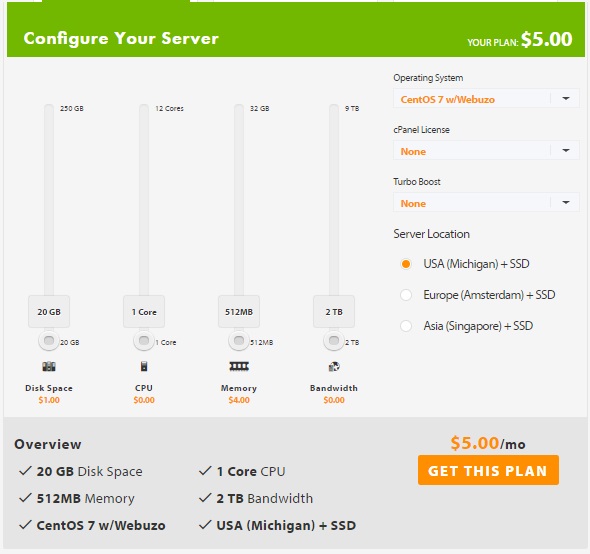This screenshot has width=590, height=554.
Task: Select Europe (Amsterdam) + SSD location
Action: [406, 295]
